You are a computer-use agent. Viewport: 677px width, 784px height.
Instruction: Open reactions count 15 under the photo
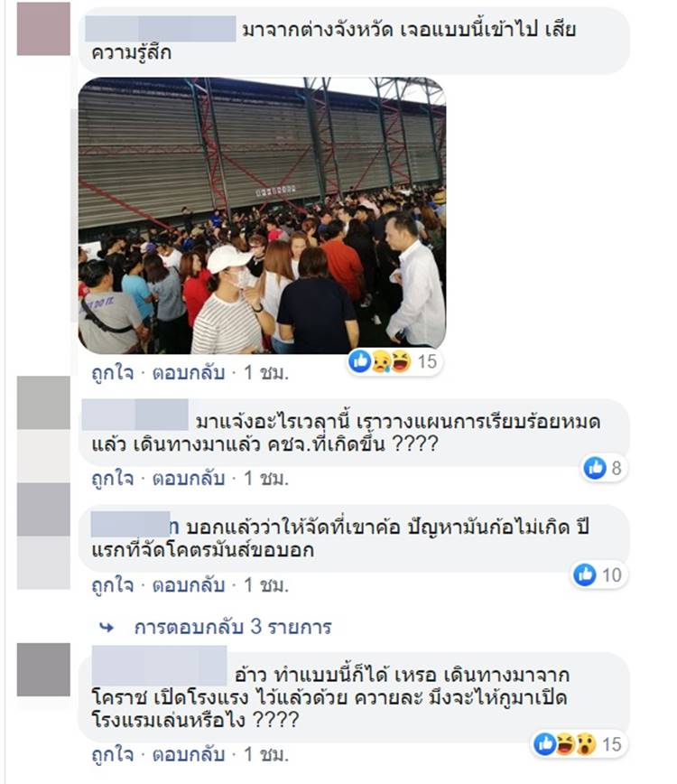427,361
